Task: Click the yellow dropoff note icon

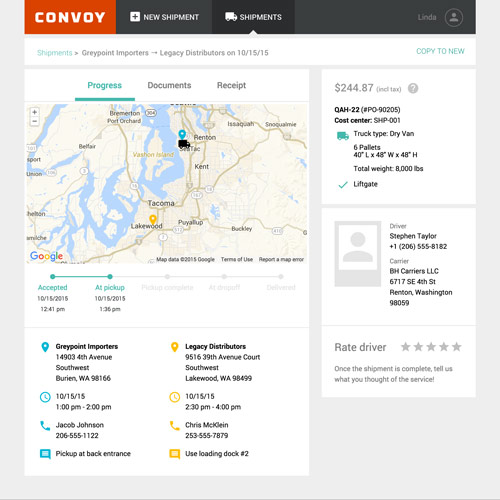Action: [x=174, y=454]
